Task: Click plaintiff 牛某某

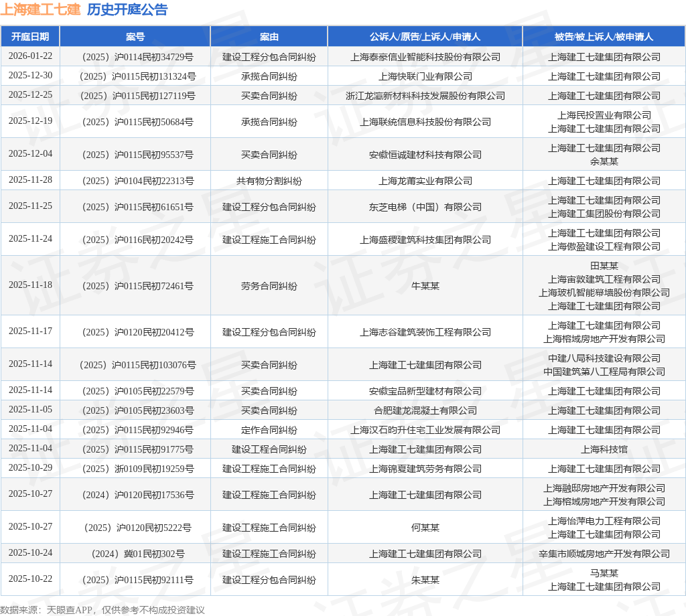Action: [425, 286]
